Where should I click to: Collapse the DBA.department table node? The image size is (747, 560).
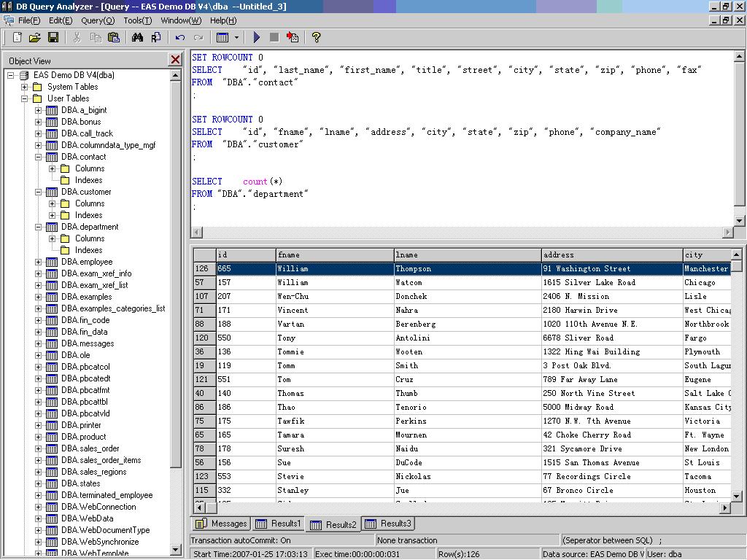38,227
